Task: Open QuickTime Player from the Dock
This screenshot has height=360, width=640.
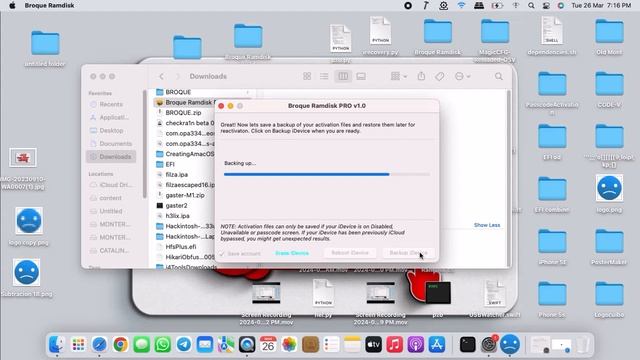Action: pyautogui.click(x=247, y=345)
